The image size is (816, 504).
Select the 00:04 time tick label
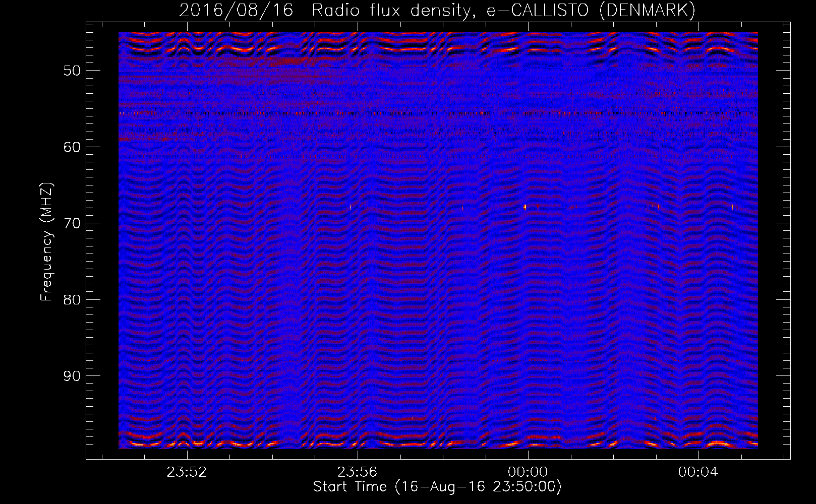pyautogui.click(x=698, y=472)
